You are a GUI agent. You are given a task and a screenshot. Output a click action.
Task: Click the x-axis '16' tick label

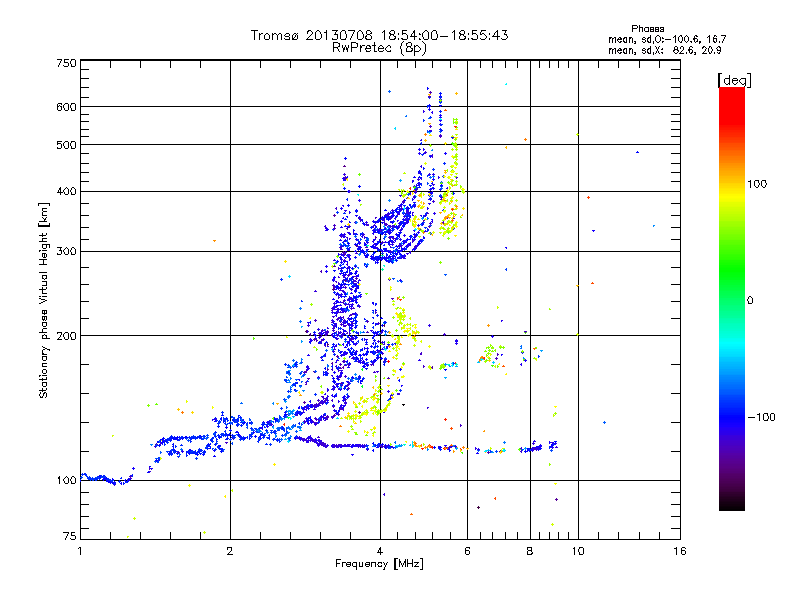(680, 551)
